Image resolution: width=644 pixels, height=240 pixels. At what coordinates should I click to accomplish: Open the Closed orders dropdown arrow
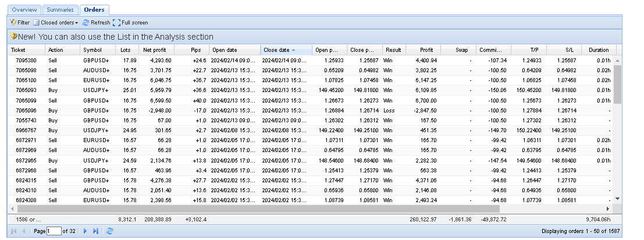(x=77, y=23)
